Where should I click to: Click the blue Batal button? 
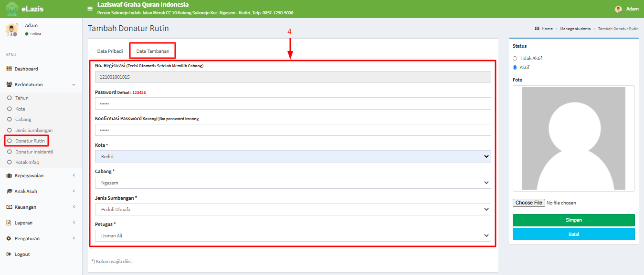[574, 234]
